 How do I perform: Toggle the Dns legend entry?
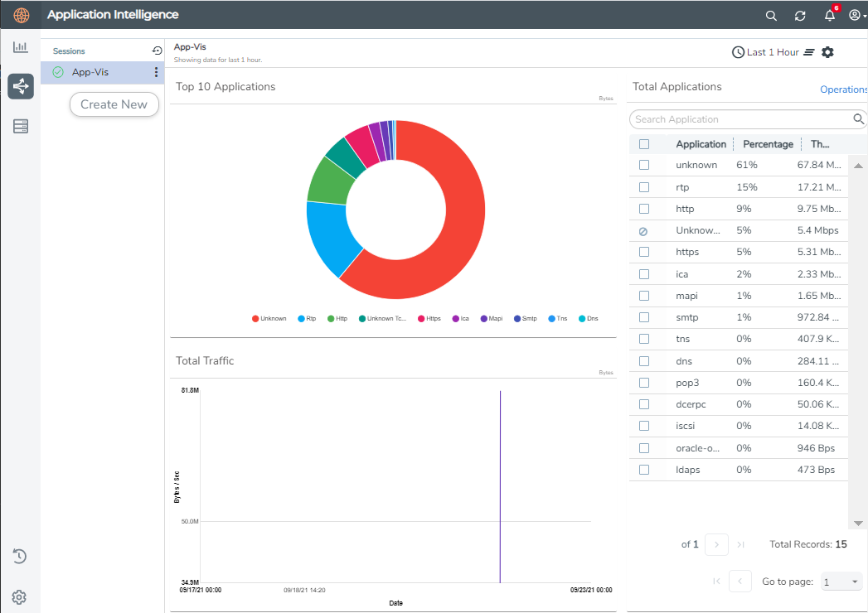pos(589,319)
